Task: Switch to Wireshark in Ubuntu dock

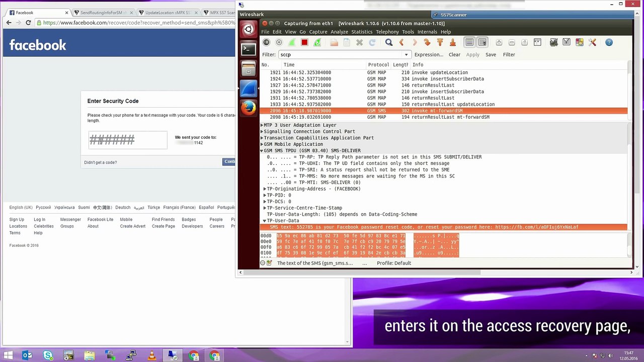Action: coord(248,88)
